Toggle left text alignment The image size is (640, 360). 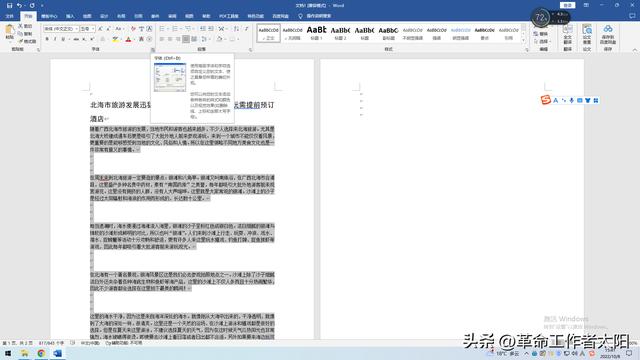pyautogui.click(x=162, y=39)
